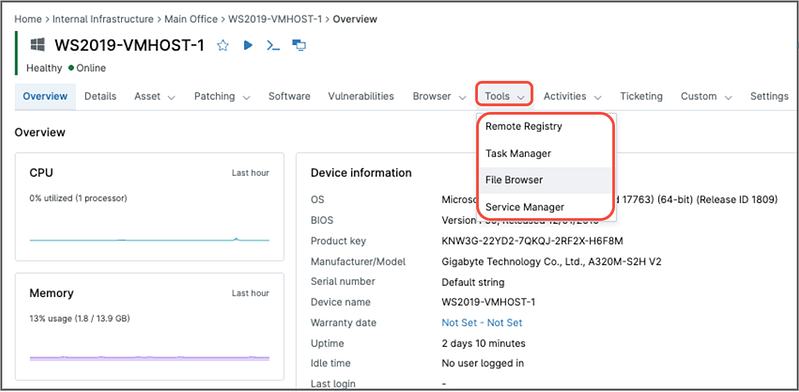
Task: Open the Vulnerabilities tab
Action: tap(361, 96)
